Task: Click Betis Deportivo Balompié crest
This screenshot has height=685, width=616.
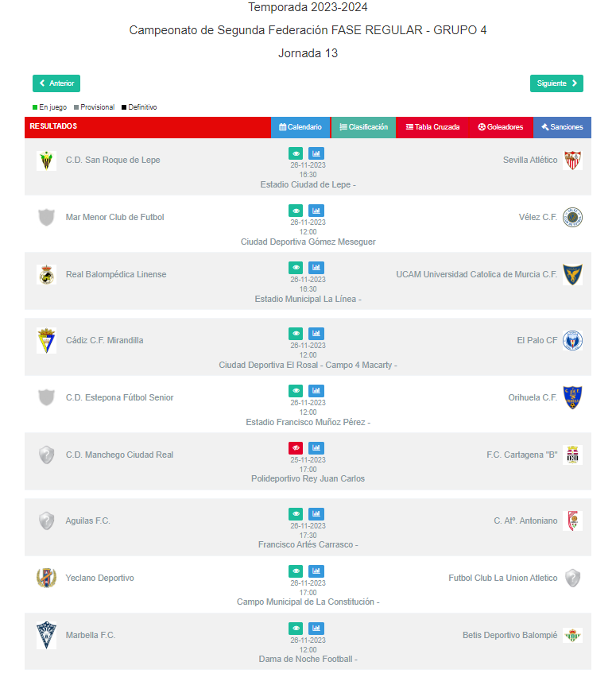Action: click(x=572, y=636)
